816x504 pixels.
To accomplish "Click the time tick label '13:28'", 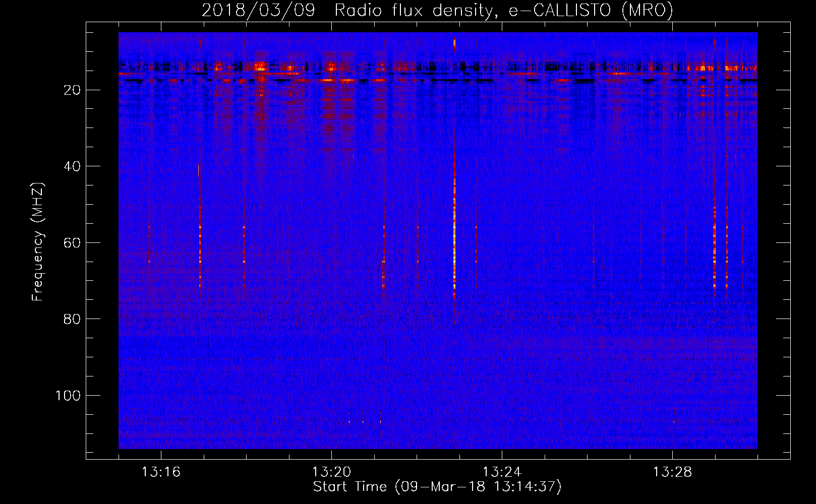I will pyautogui.click(x=672, y=472).
